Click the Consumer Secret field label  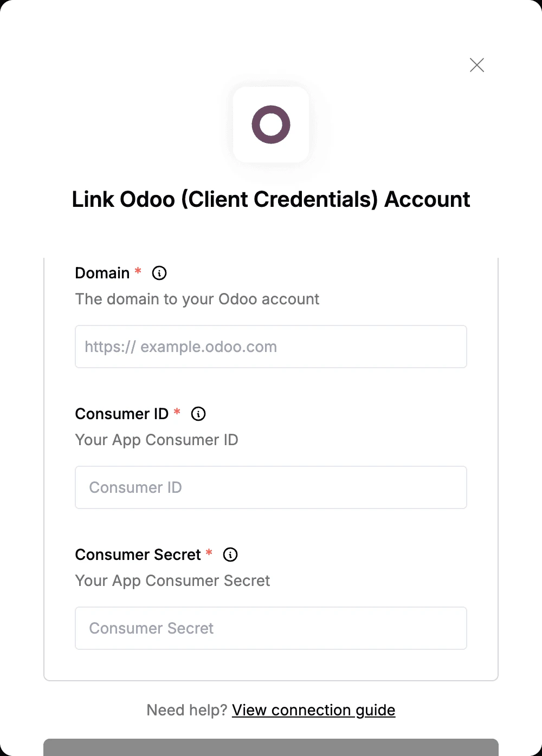coord(138,555)
